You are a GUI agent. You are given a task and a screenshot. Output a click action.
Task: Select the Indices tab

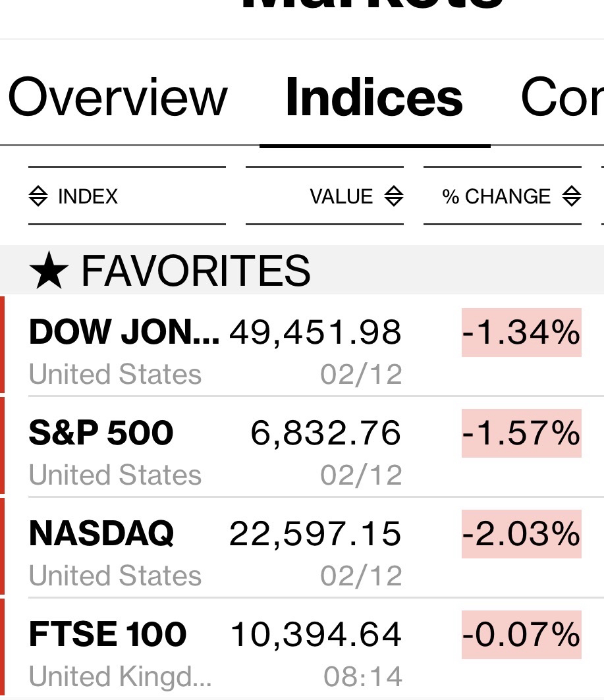(x=374, y=97)
